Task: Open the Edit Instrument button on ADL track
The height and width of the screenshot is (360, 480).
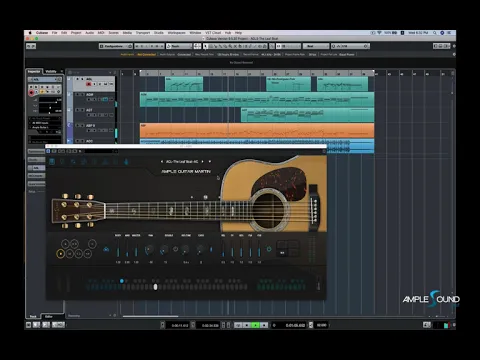Action: (106, 84)
